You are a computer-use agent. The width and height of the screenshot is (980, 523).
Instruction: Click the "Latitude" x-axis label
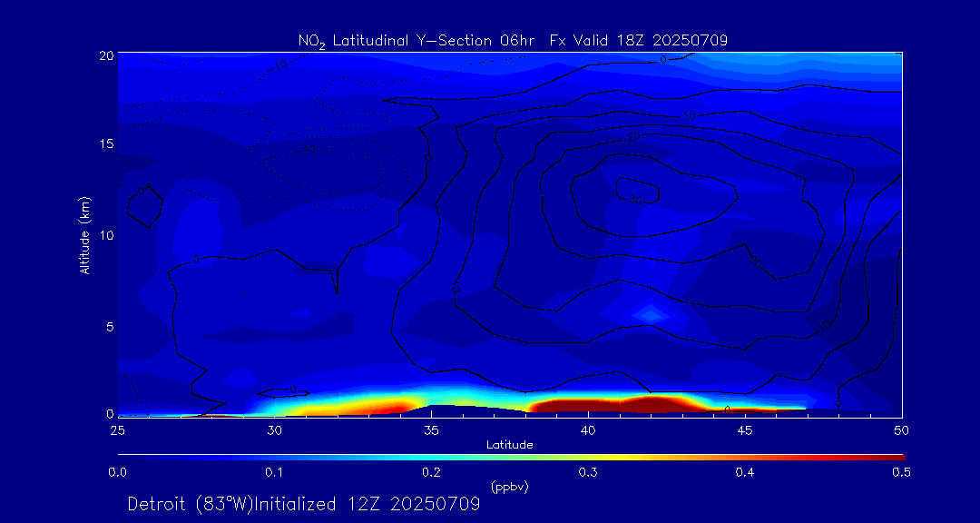(510, 446)
